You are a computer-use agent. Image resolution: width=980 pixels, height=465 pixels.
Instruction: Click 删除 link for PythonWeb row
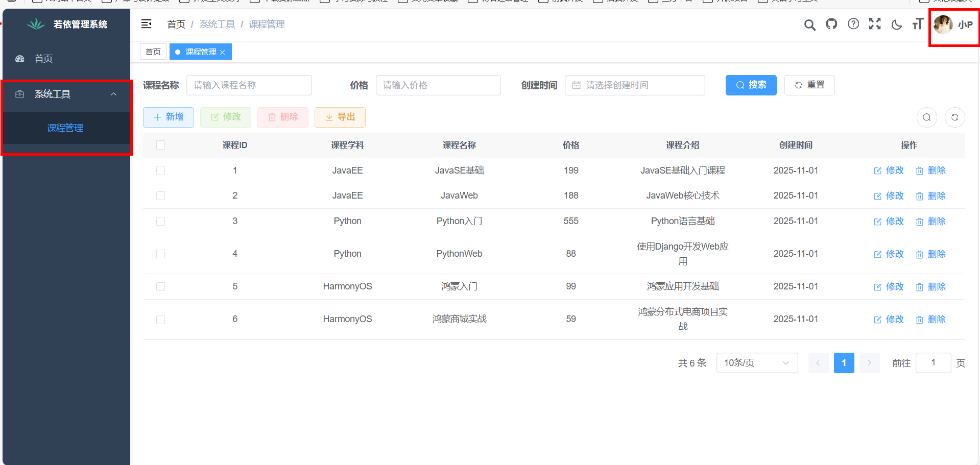tap(931, 254)
